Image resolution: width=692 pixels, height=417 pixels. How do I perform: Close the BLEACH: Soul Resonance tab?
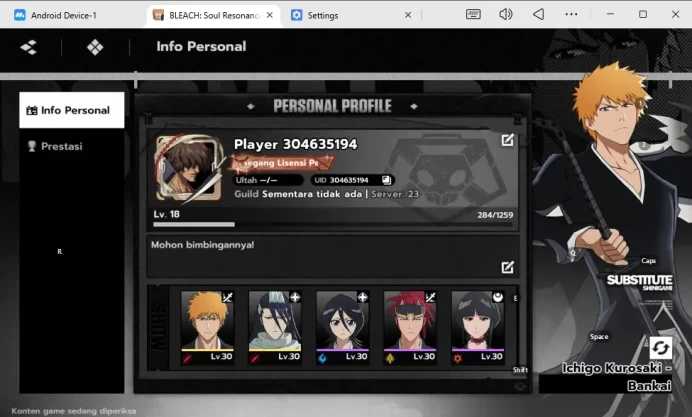(270, 15)
